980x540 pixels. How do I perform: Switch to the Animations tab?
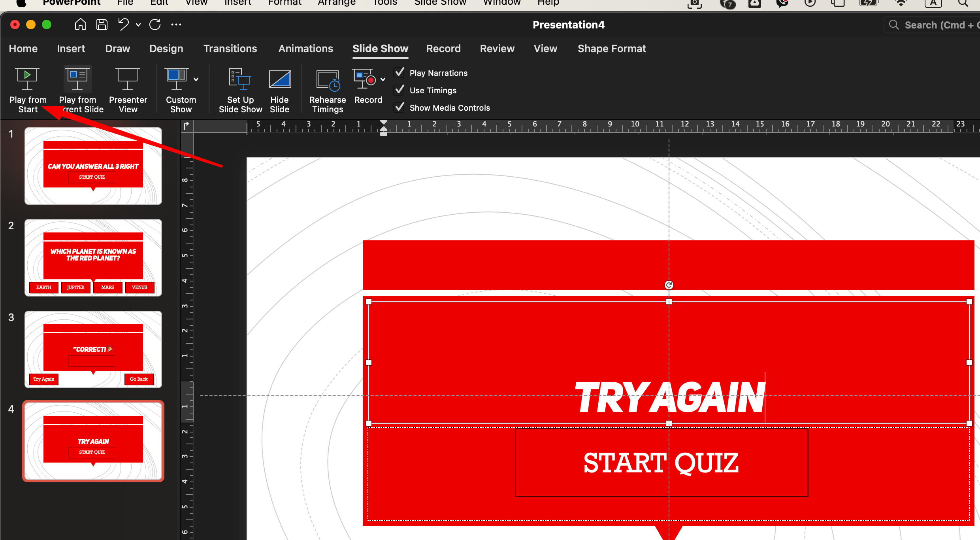point(306,49)
